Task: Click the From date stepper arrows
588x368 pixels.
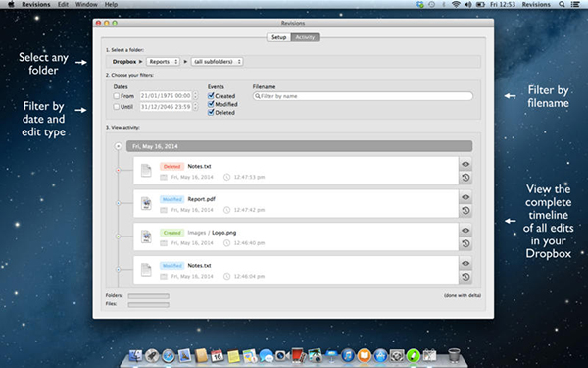Action: point(195,96)
